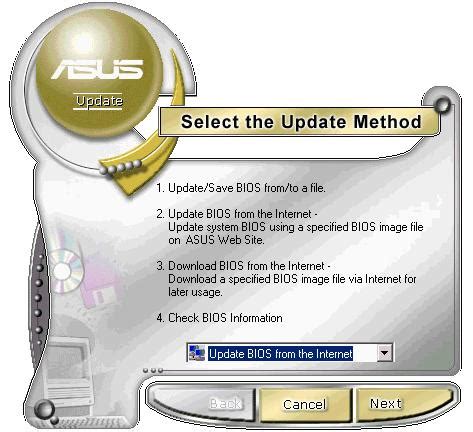Click the three small dots below the combo box
This screenshot has height=432, width=473.
(153, 370)
